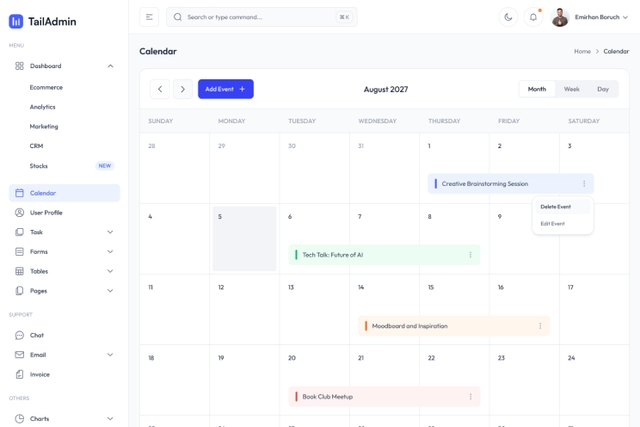Click the User Profile icon
This screenshot has width=640, height=427.
19,212
